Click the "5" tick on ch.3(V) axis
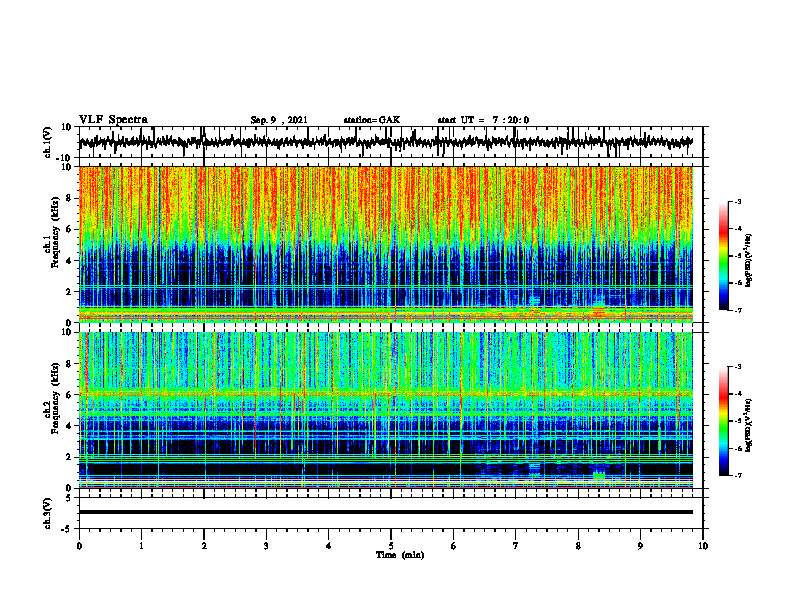 (x=70, y=498)
